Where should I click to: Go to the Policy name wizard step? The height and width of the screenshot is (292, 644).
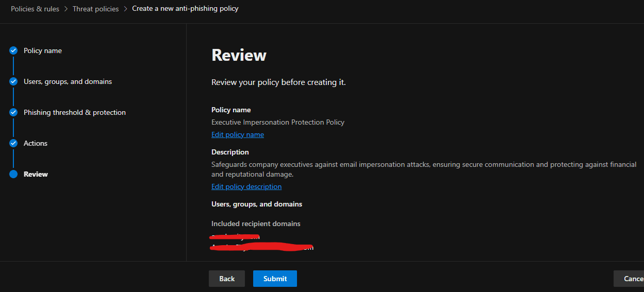[42, 50]
